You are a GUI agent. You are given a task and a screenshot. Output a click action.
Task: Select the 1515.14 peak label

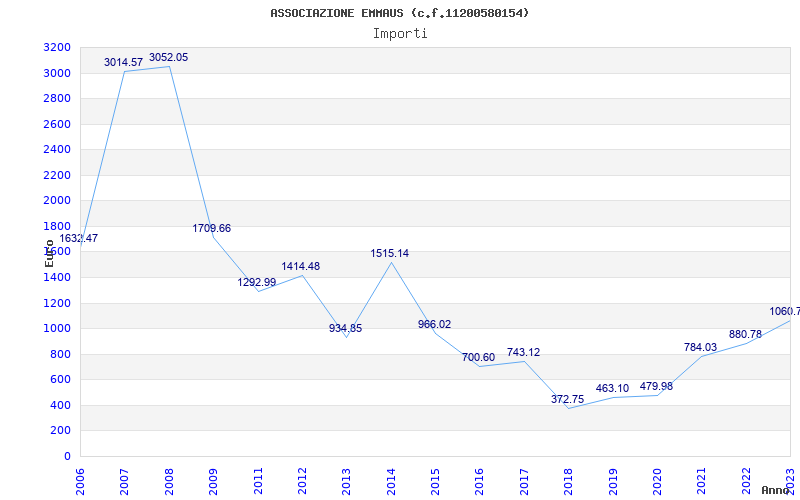point(390,253)
